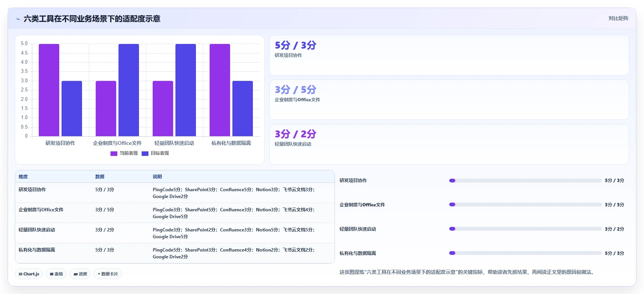This screenshot has height=294, width=644.
Task: Click the title 六类工具在不同业务场景下的适配度示意
Action: (92, 19)
